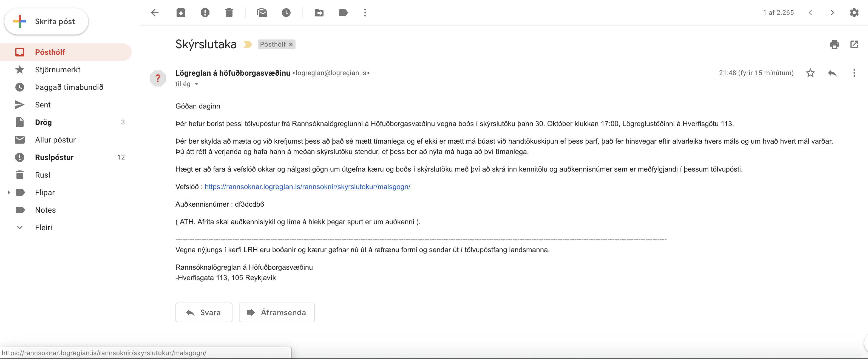Remove the Pósthólf label from the email
Image resolution: width=868 pixels, height=359 pixels.
coord(290,44)
